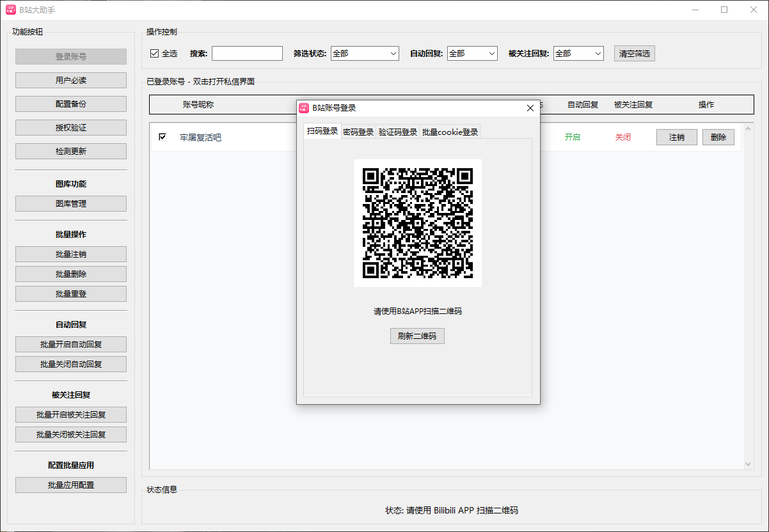Click the 删除 button in the account row
769x532 pixels.
pyautogui.click(x=718, y=136)
